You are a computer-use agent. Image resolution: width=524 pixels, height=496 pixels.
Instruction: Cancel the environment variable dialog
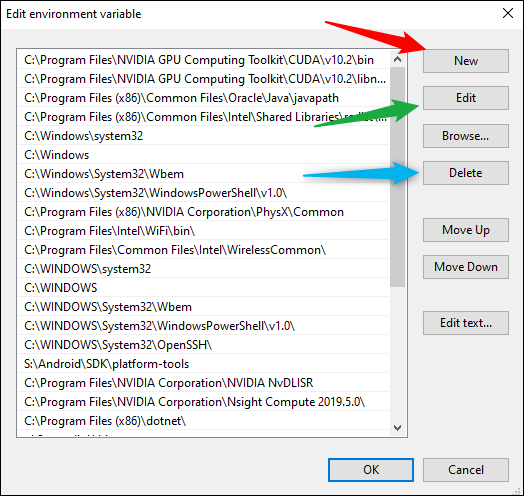(466, 470)
